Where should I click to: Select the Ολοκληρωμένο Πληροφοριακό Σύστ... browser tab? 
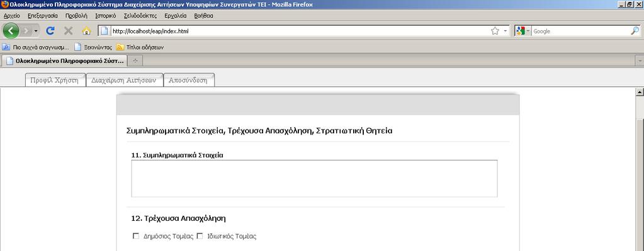64,60
